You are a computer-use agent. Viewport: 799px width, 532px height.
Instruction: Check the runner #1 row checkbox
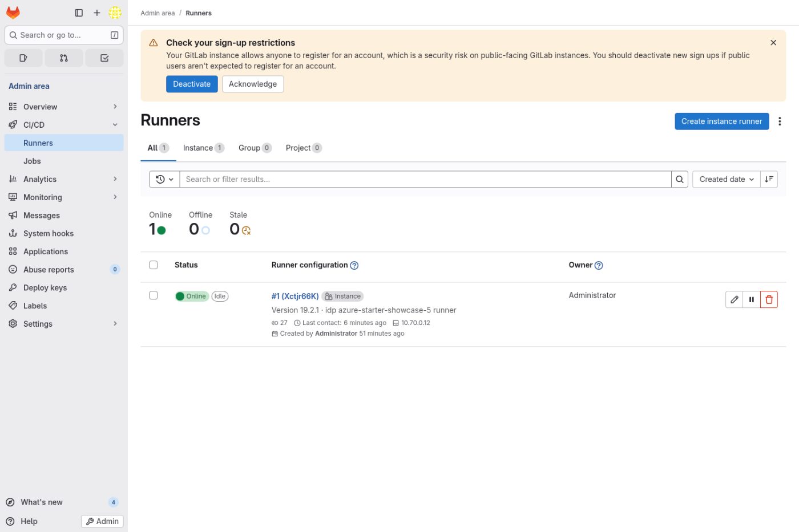(154, 295)
